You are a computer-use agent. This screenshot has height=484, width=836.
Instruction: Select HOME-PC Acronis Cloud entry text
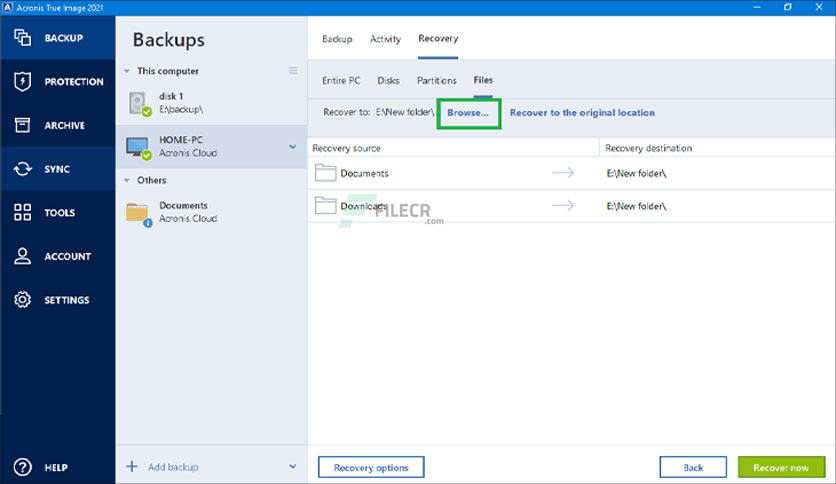pyautogui.click(x=188, y=147)
